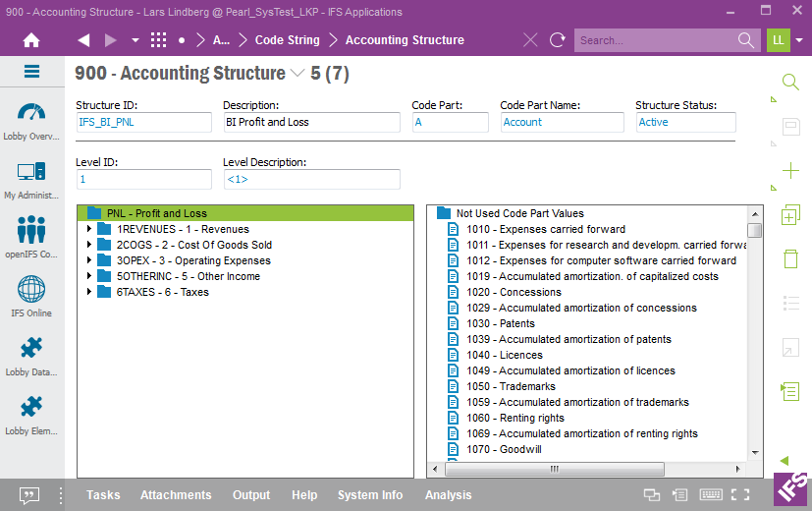
Task: Open Lobby Overview from the sidebar
Action: tap(31, 121)
